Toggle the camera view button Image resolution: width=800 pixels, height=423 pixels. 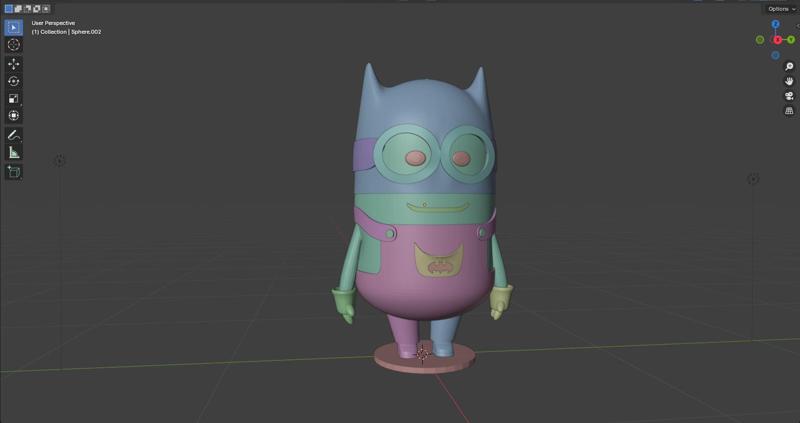(789, 96)
